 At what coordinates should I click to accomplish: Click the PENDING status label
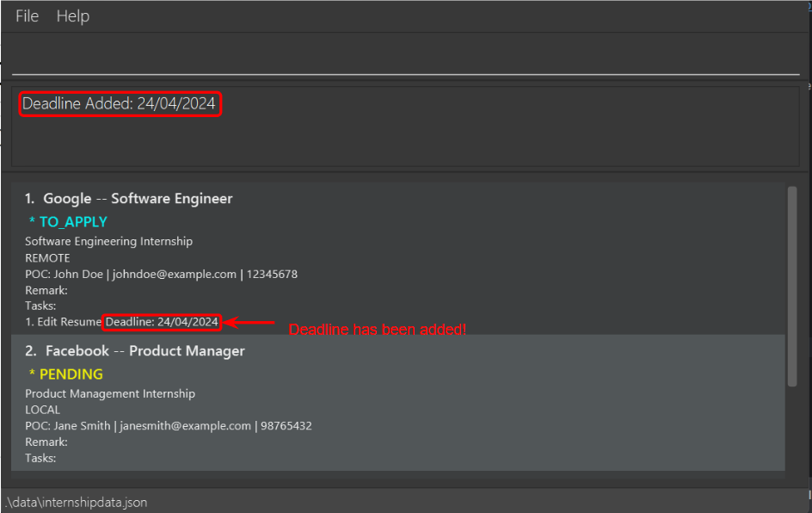[71, 374]
